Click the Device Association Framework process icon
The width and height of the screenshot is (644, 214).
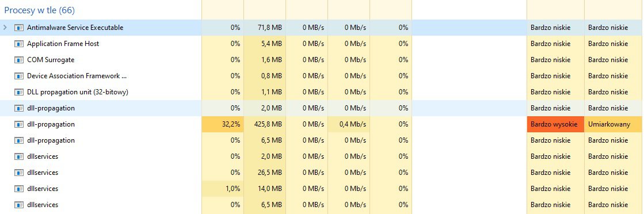(x=18, y=76)
